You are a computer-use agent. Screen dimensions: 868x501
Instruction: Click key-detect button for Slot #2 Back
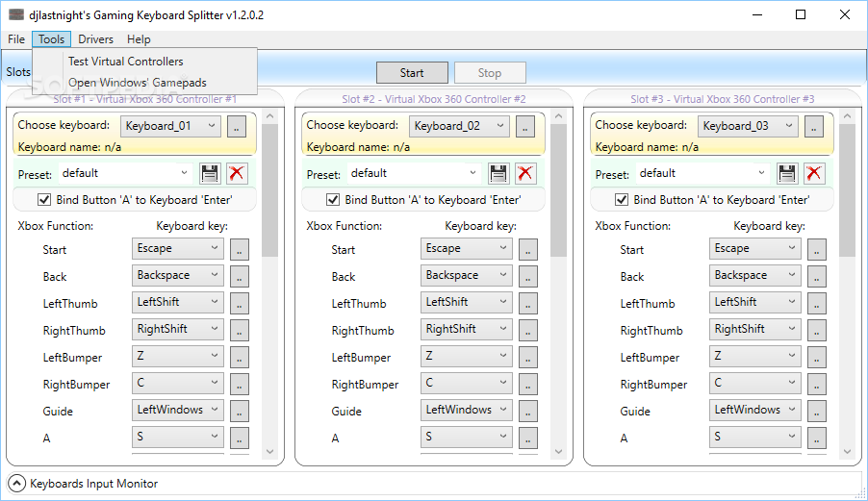(528, 276)
